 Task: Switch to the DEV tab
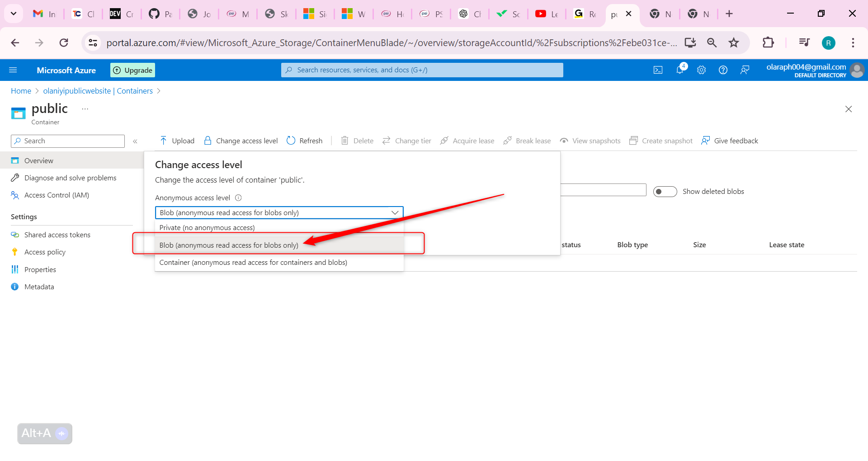pyautogui.click(x=122, y=14)
